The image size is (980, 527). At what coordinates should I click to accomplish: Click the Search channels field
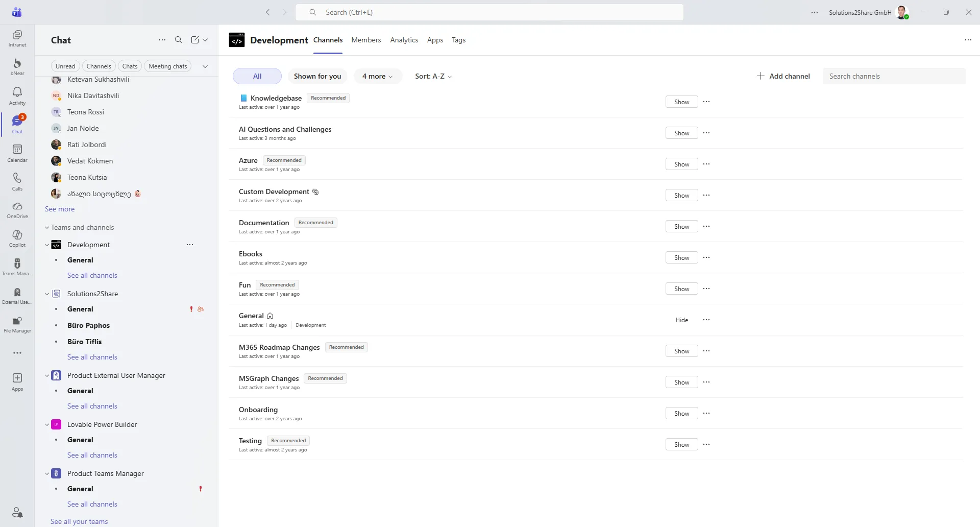(x=894, y=76)
